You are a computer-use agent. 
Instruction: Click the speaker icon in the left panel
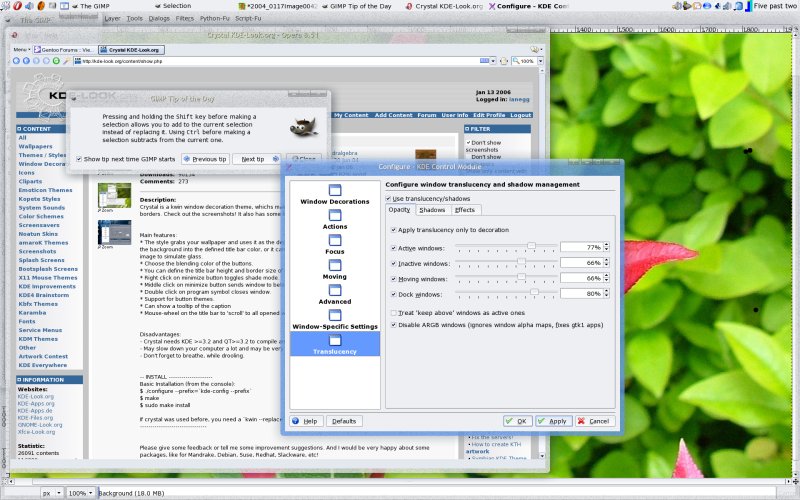(30, 6)
